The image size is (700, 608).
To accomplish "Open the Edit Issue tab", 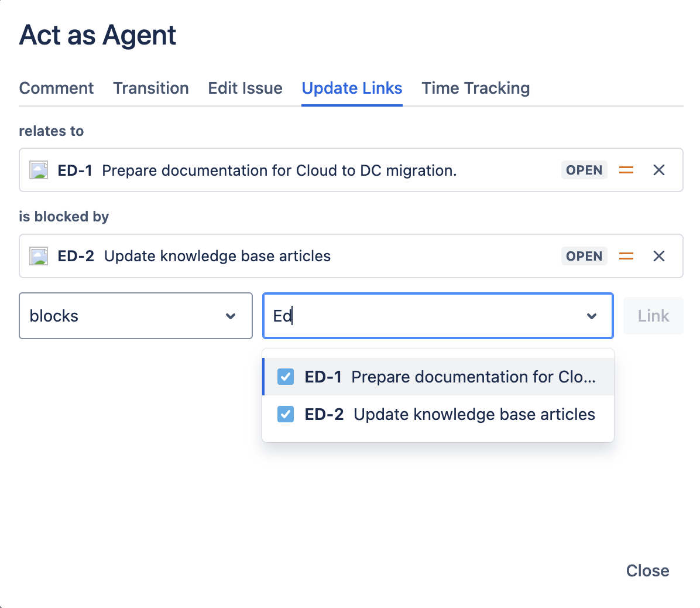I will pos(245,88).
